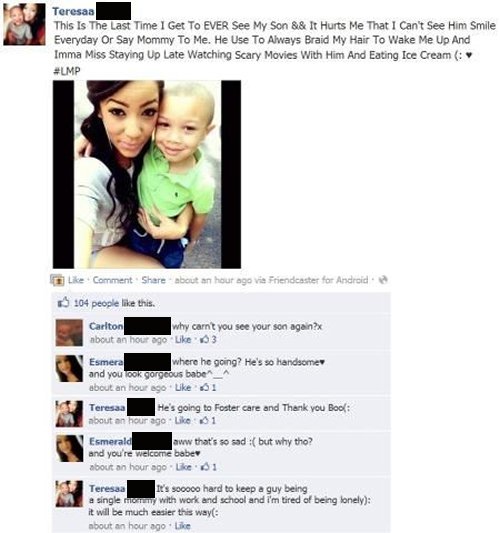Open Teresaa's profile picture at post top

tap(24, 24)
